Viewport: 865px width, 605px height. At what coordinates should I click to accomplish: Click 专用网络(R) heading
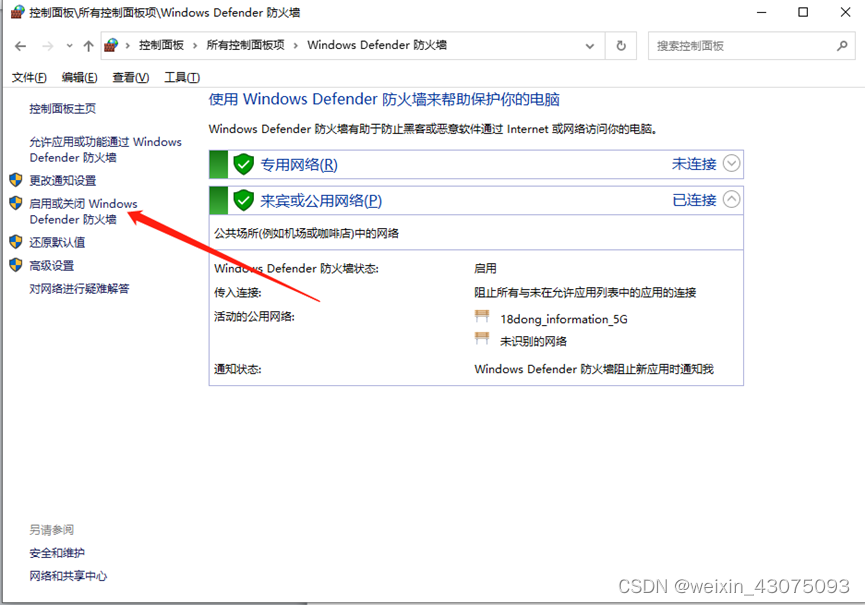pos(298,164)
